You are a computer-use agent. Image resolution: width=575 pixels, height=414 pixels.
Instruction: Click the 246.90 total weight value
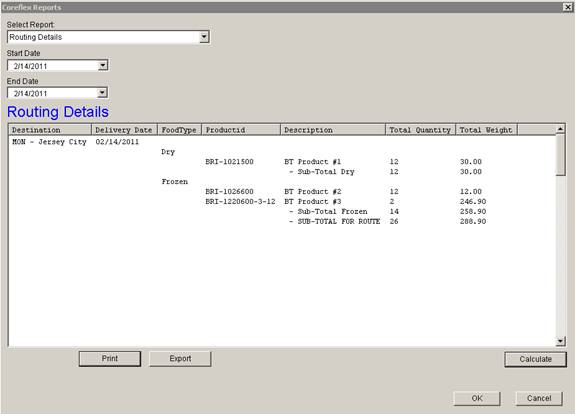tap(473, 201)
